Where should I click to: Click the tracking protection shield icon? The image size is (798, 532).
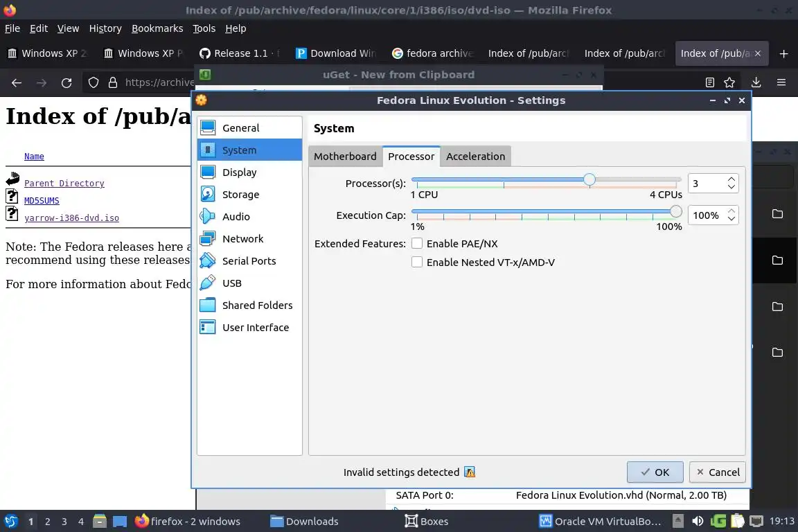[x=93, y=82]
